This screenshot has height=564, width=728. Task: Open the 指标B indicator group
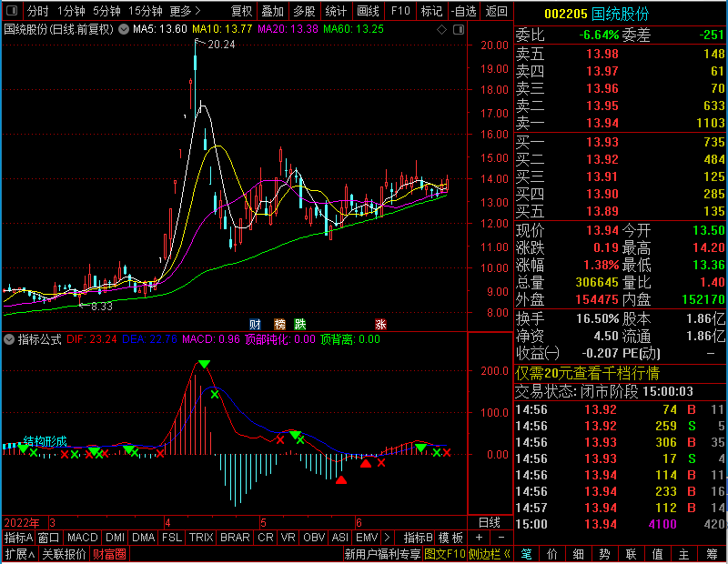[419, 538]
